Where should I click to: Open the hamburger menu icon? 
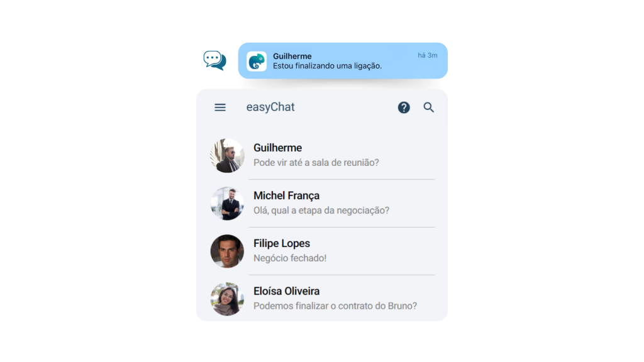point(220,107)
